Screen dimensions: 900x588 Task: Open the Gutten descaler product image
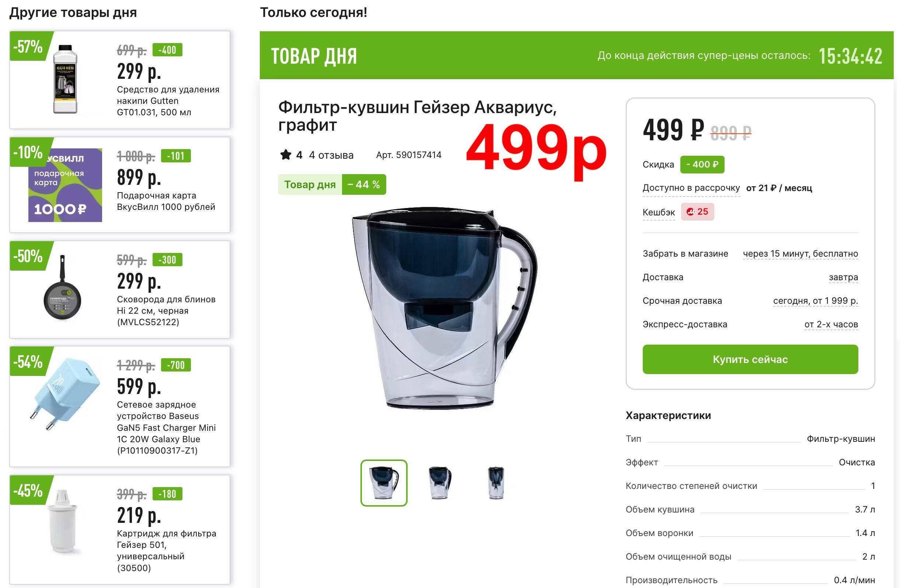[66, 80]
